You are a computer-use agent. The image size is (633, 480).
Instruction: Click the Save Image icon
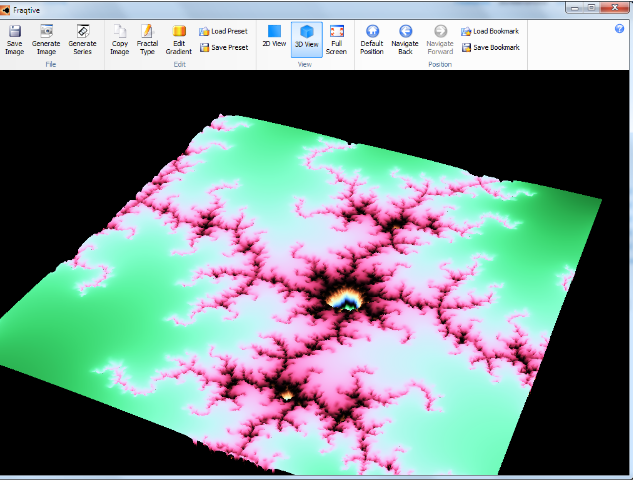click(x=15, y=39)
